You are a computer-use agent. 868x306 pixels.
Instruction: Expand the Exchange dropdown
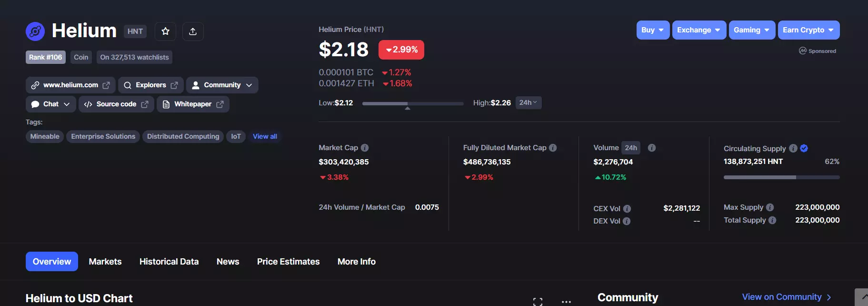[699, 30]
